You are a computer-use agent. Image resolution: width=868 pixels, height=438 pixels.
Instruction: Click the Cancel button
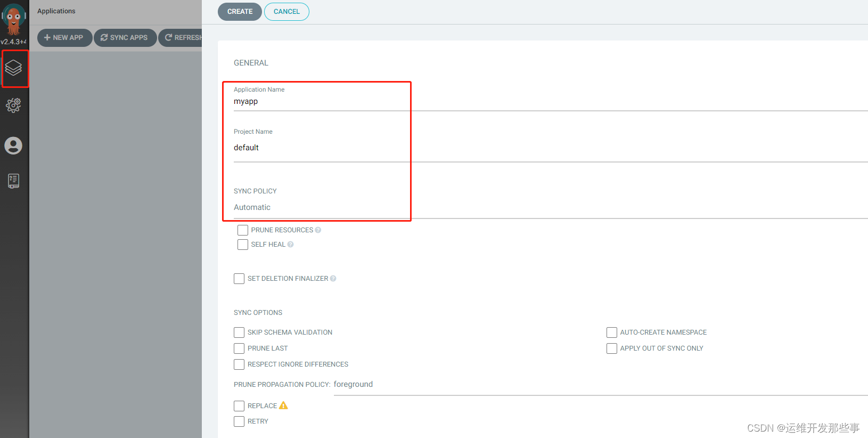tap(286, 12)
